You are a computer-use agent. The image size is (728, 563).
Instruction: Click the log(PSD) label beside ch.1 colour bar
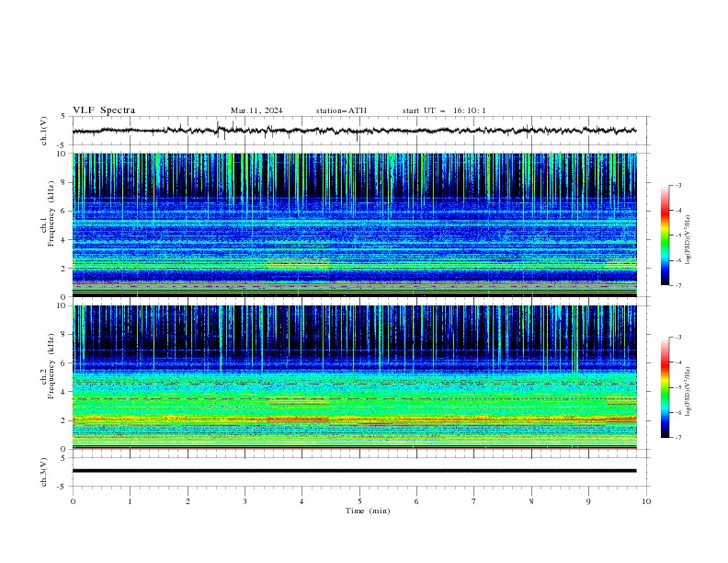[688, 240]
